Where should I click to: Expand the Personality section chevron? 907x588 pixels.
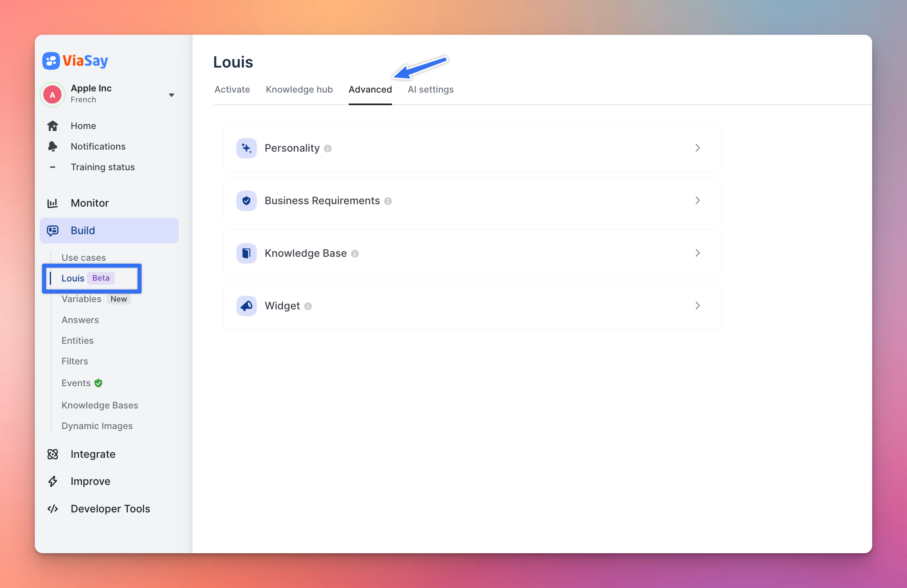click(697, 148)
